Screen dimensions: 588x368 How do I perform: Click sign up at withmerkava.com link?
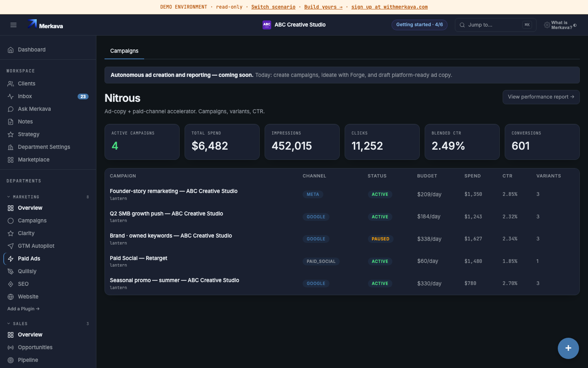[390, 7]
